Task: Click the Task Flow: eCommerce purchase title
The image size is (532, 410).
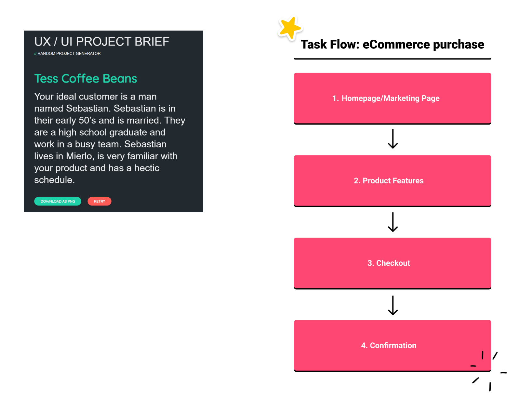Action: (x=392, y=45)
